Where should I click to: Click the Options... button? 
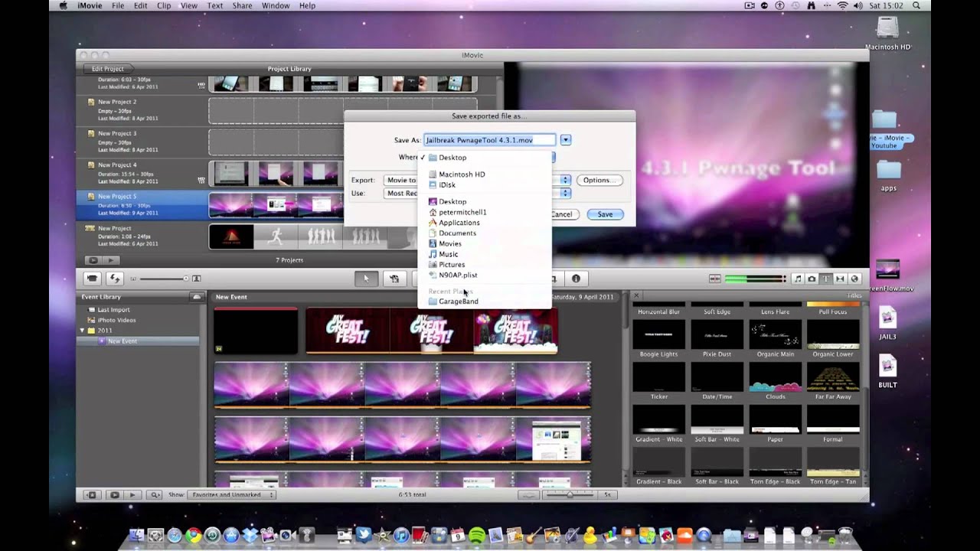click(599, 181)
